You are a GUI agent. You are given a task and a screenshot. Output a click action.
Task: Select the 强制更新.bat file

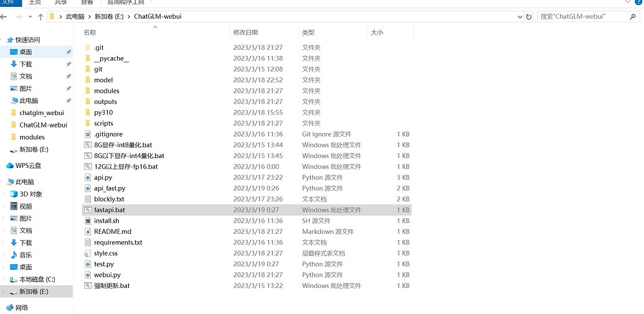112,286
